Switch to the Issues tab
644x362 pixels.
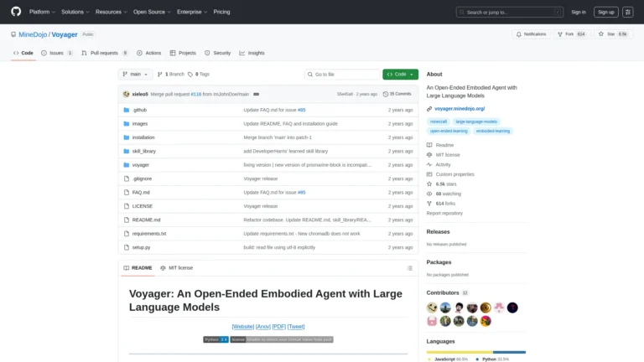57,53
